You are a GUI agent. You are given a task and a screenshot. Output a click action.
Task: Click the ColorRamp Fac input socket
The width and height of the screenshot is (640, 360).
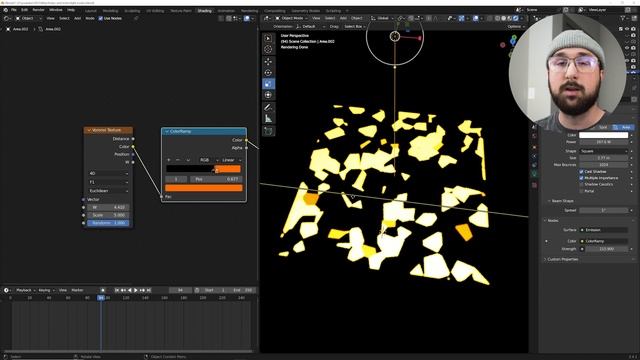click(x=162, y=197)
